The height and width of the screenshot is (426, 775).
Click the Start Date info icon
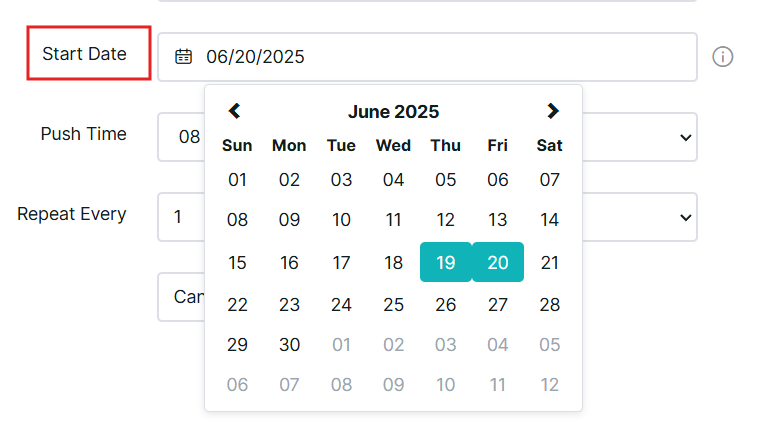[x=723, y=57]
